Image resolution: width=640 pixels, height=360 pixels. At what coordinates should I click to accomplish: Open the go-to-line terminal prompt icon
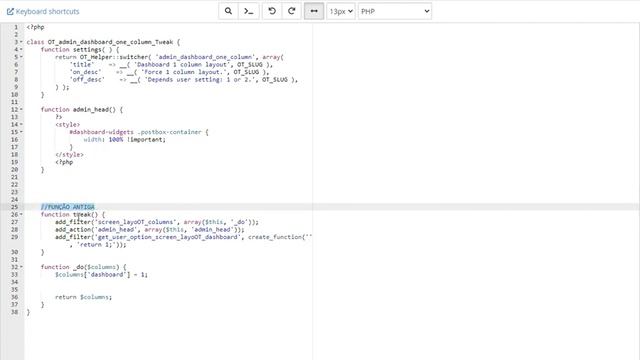(x=249, y=11)
